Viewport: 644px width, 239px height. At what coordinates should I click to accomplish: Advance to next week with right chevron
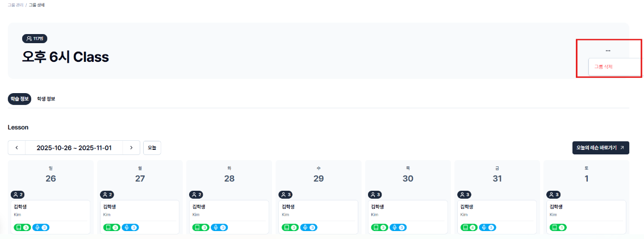[131, 148]
